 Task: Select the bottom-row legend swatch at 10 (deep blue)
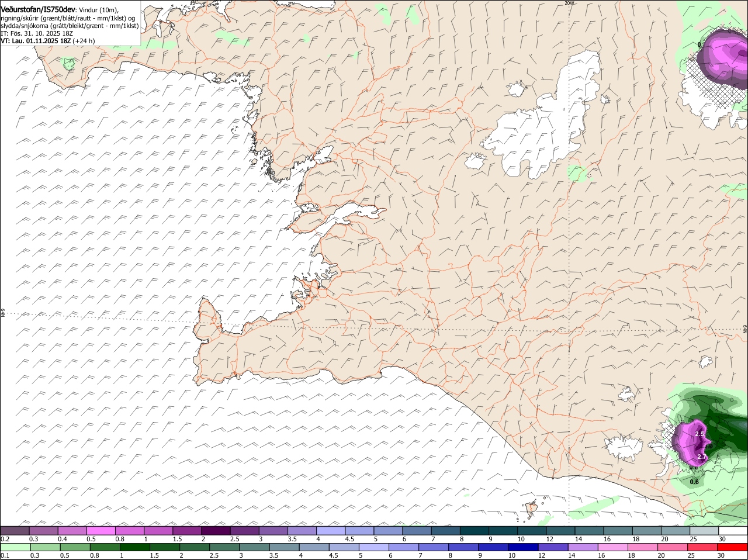pyautogui.click(x=524, y=547)
